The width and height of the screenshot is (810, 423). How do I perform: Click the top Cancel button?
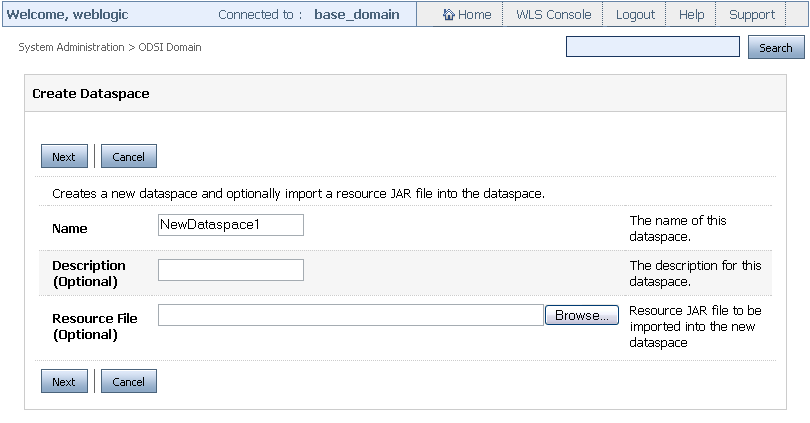pos(129,156)
